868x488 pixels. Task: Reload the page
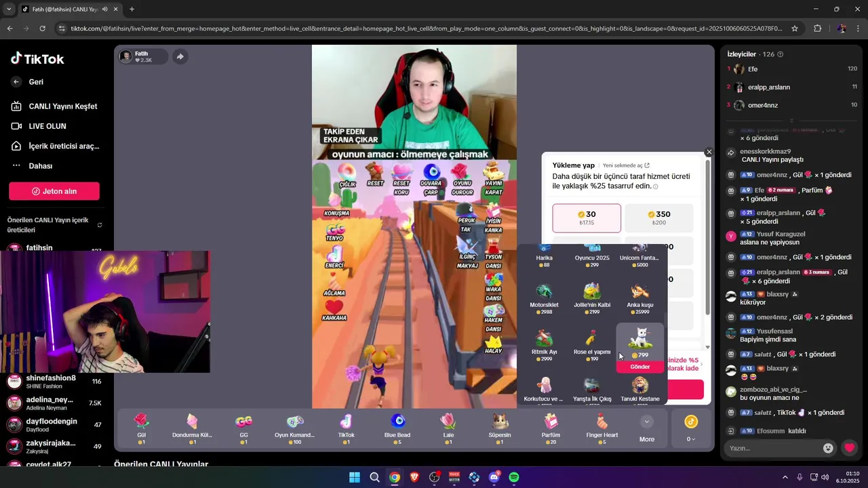tap(42, 28)
